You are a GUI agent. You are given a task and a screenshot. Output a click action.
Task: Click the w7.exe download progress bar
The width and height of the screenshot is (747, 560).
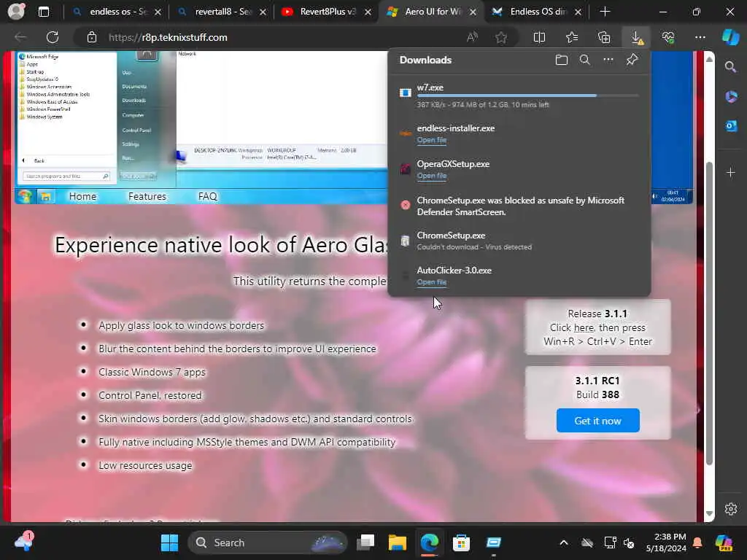(x=528, y=96)
